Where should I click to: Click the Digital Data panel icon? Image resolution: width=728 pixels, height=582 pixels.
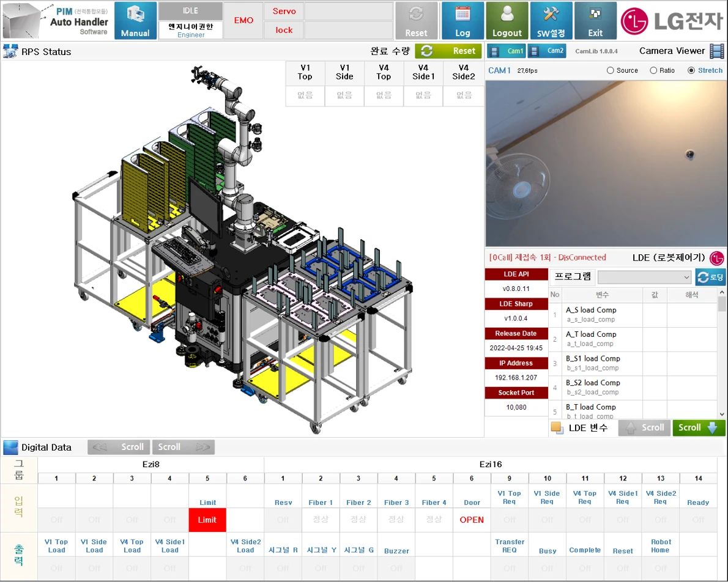[10, 448]
